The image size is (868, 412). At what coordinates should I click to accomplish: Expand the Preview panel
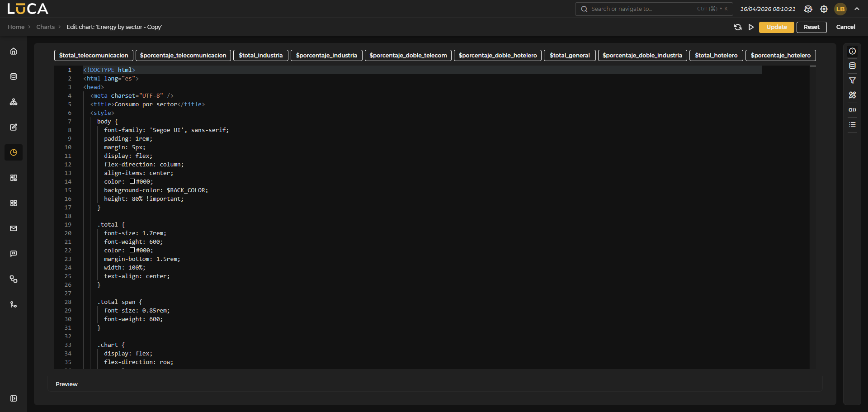(435, 384)
